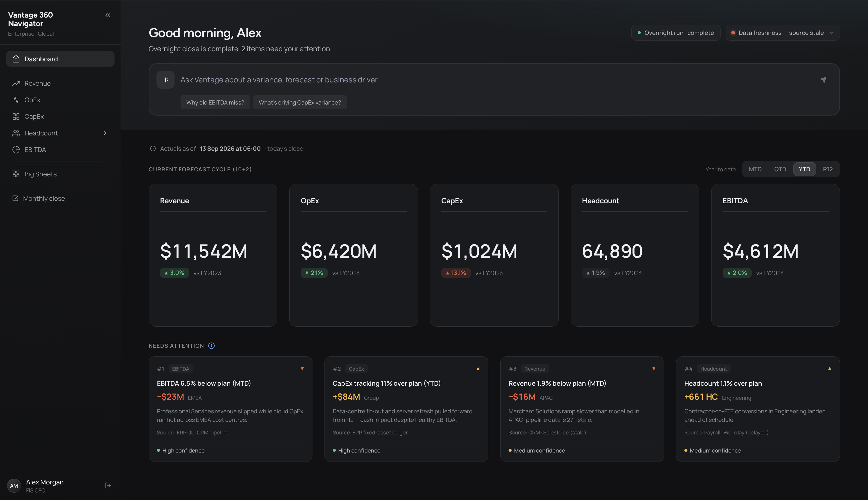Click 'What's driving CapEx variance?' suggestion

(x=300, y=102)
